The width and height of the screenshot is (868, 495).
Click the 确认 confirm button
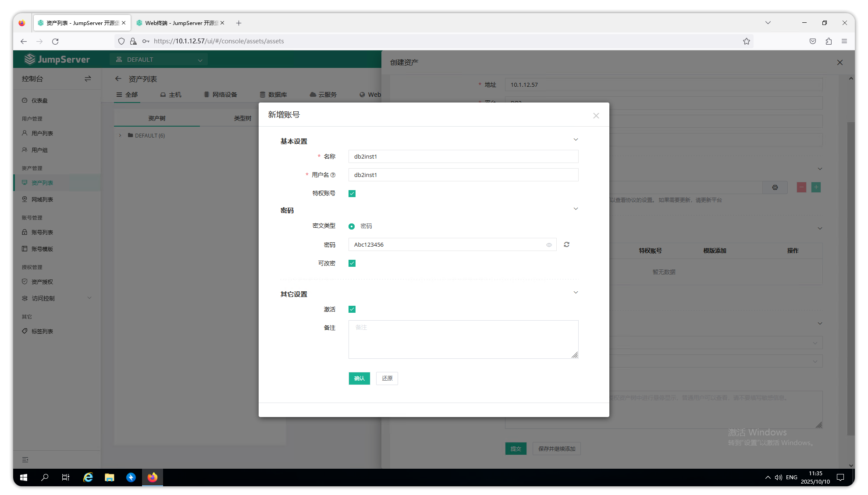(x=359, y=378)
